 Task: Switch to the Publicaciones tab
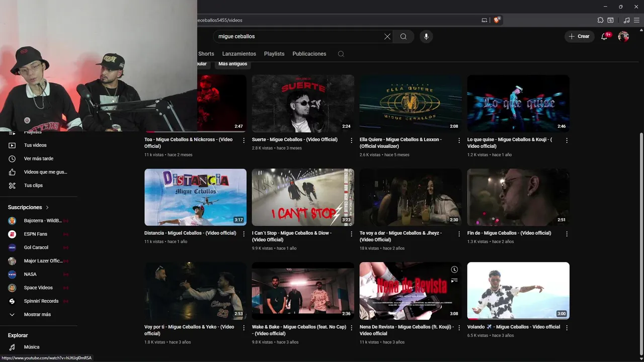[309, 54]
